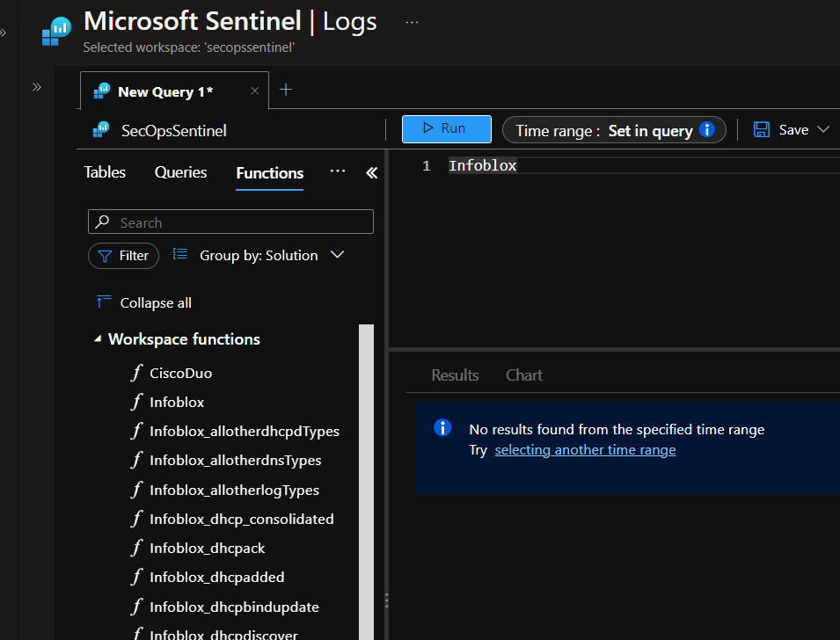Viewport: 840px width, 640px height.
Task: Click the search magnifier icon
Action: pos(102,222)
